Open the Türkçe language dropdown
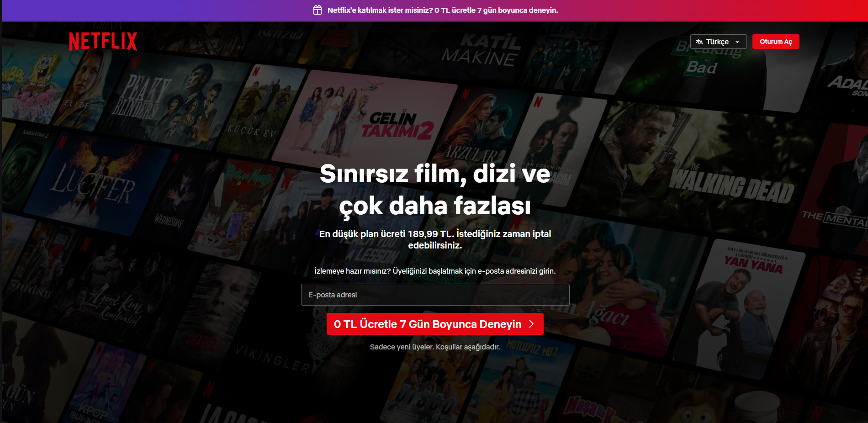This screenshot has width=868, height=423. coord(718,42)
